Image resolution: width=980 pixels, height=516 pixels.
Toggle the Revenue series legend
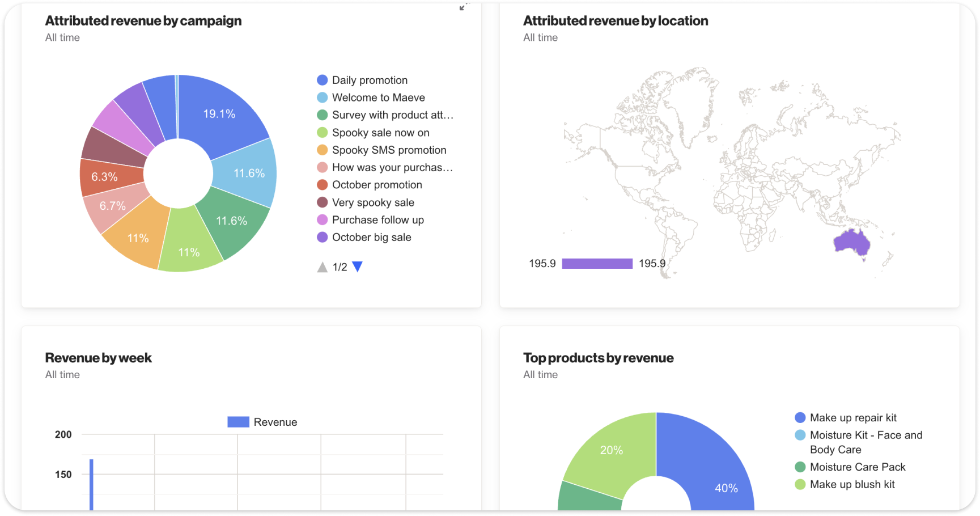262,422
